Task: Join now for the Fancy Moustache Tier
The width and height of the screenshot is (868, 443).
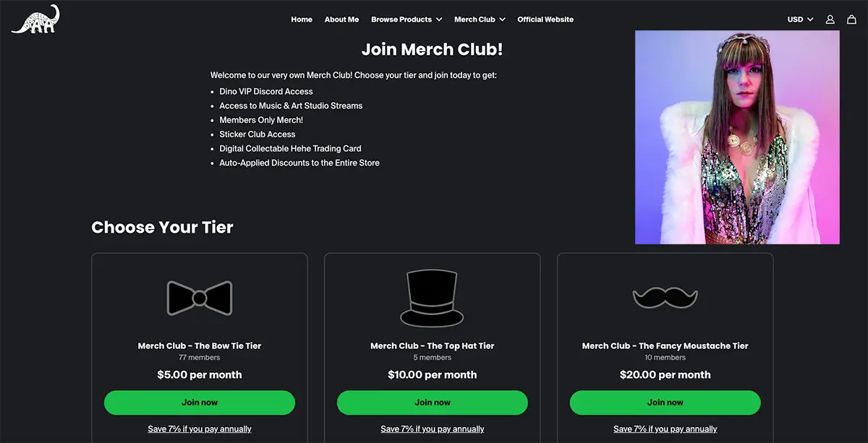Action: click(x=665, y=403)
